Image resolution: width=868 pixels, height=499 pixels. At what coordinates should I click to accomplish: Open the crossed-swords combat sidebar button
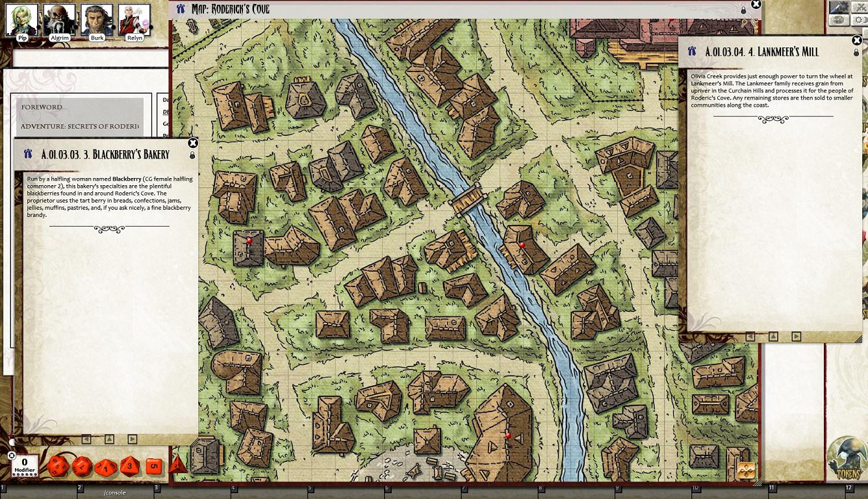pos(860,8)
